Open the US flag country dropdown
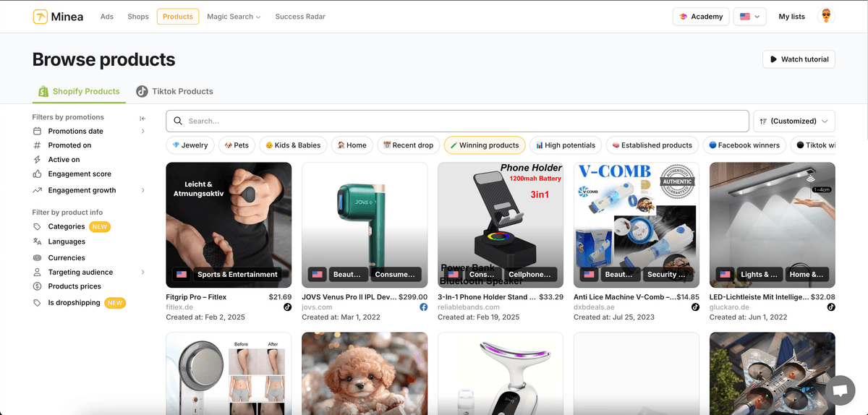This screenshot has width=868, height=415. coord(750,17)
